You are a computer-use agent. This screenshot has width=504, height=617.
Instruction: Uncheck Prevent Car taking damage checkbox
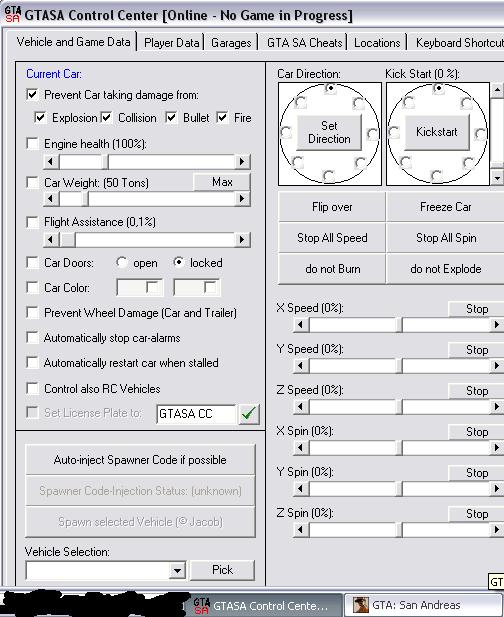pos(32,94)
